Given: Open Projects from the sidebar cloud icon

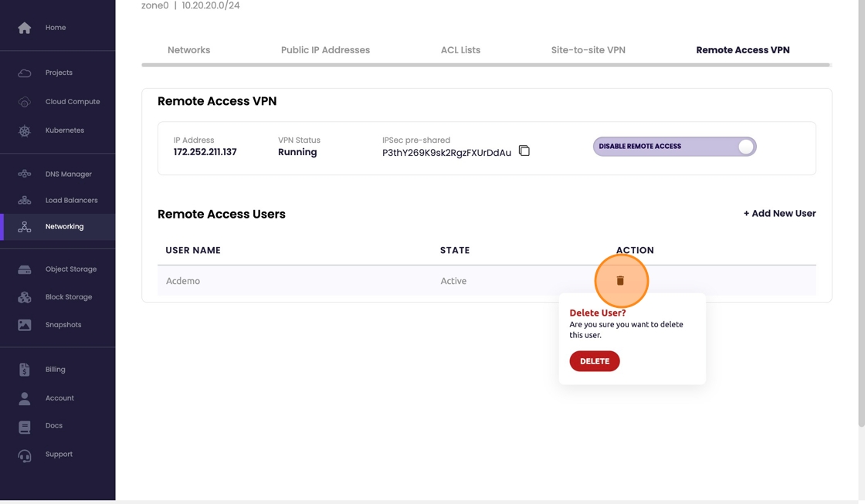Looking at the screenshot, I should [x=25, y=73].
